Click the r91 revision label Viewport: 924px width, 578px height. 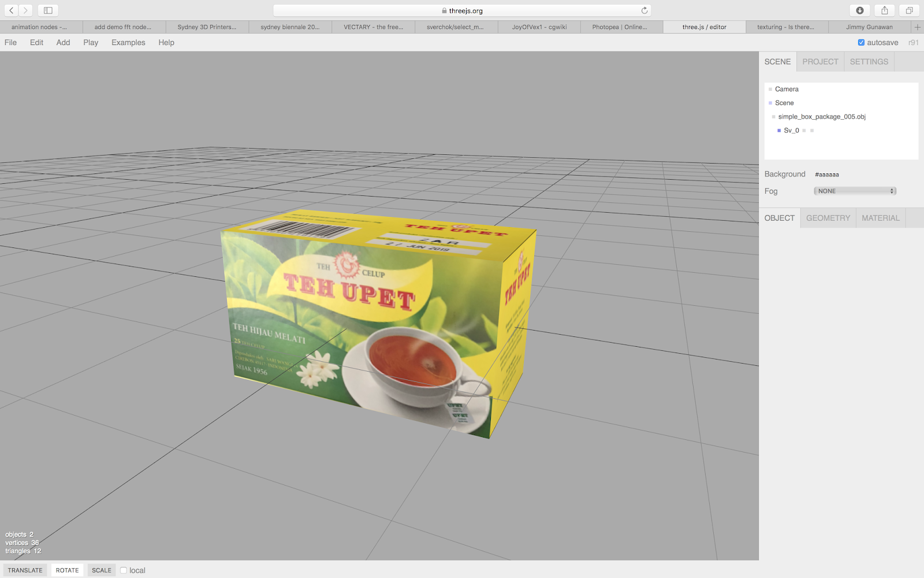pos(913,43)
